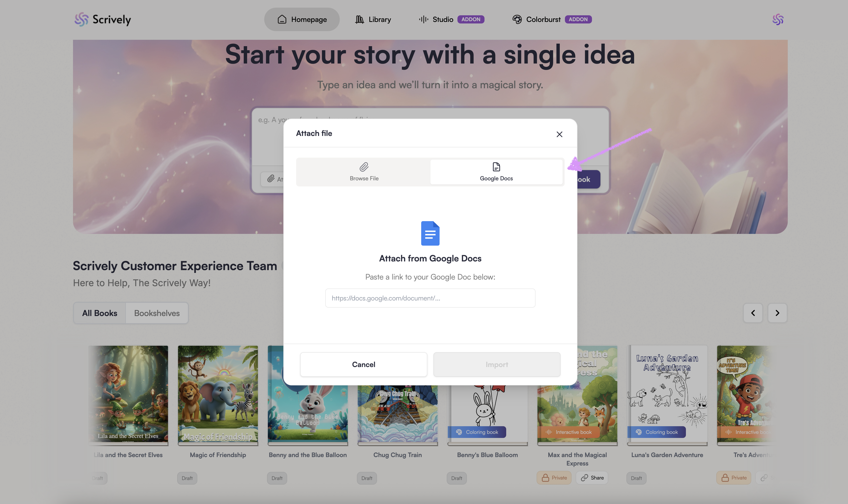
Task: Click the Library books icon
Action: point(359,19)
